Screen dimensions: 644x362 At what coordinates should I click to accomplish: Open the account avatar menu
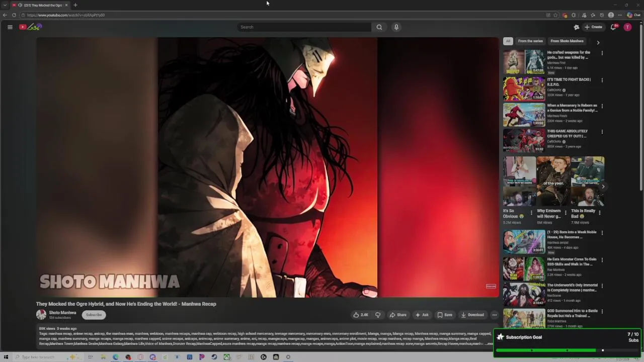(627, 27)
